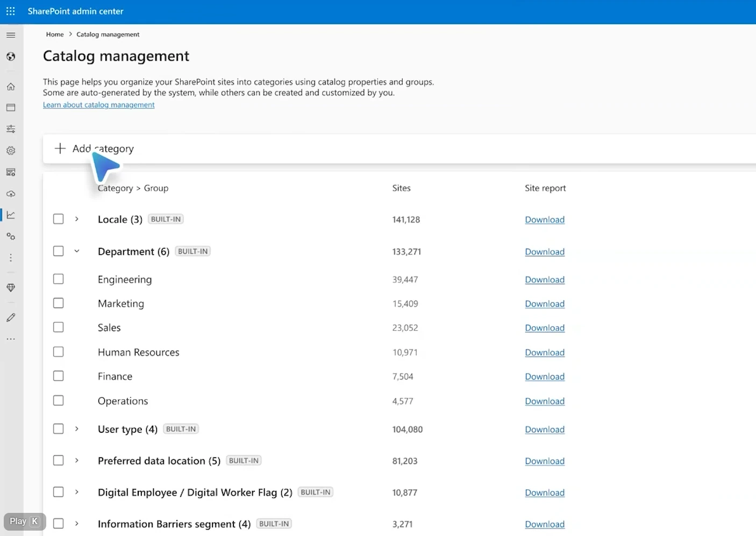Open the app launcher waffle icon
This screenshot has width=756, height=536.
coord(11,11)
